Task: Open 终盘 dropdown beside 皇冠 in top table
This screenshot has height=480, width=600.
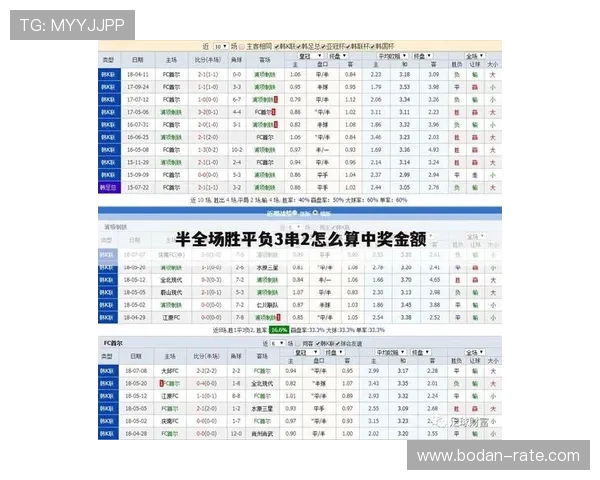Action: coord(338,56)
